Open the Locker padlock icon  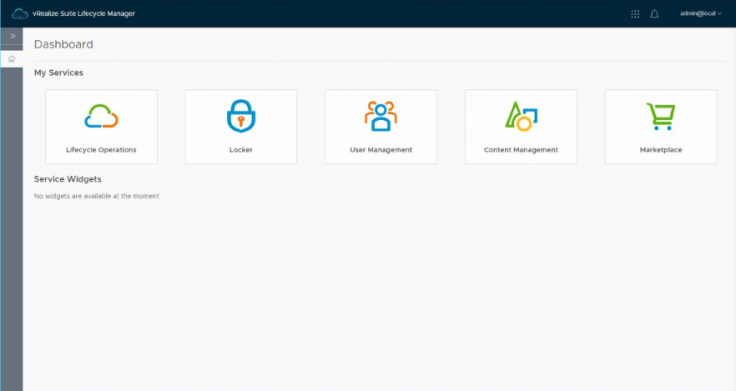241,116
